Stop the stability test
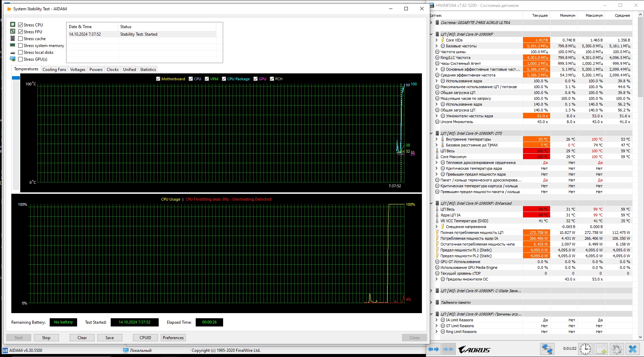This screenshot has width=644, height=357. point(46,338)
